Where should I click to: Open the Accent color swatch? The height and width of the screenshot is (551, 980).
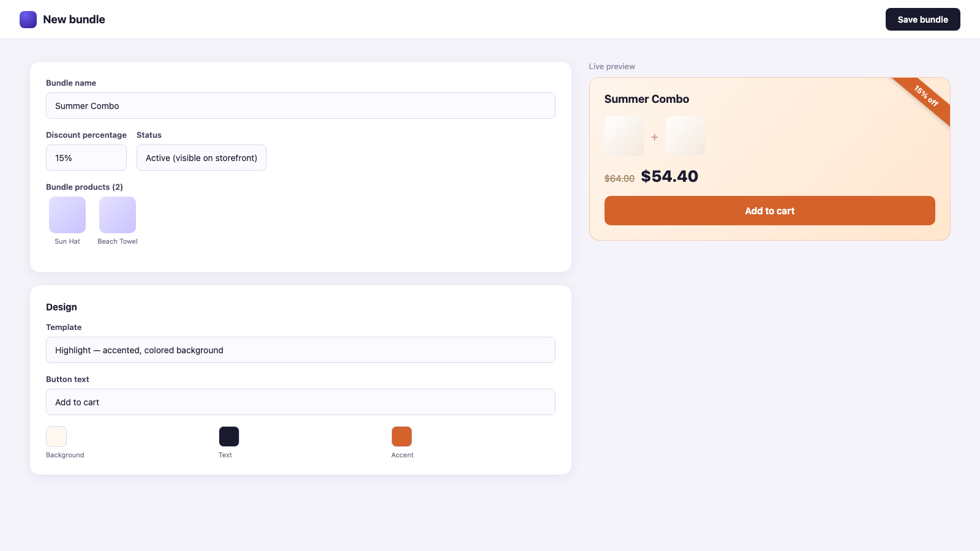pyautogui.click(x=402, y=437)
